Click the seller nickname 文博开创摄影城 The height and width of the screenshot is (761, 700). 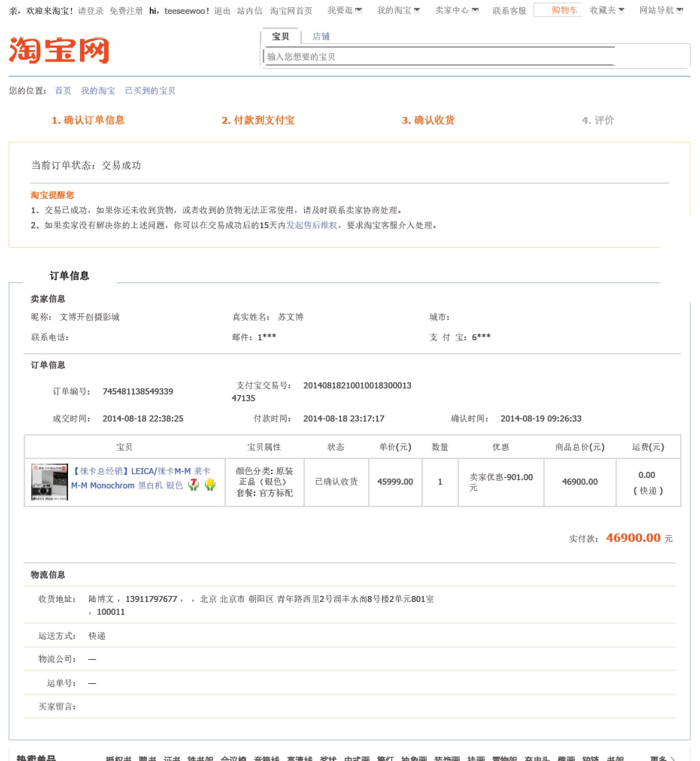point(89,317)
